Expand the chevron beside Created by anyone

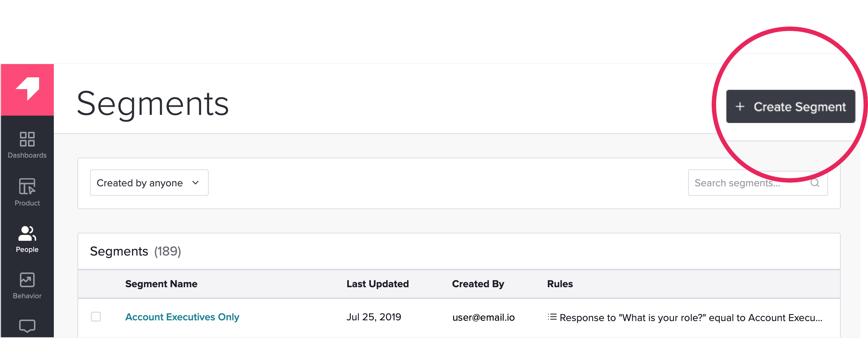195,183
